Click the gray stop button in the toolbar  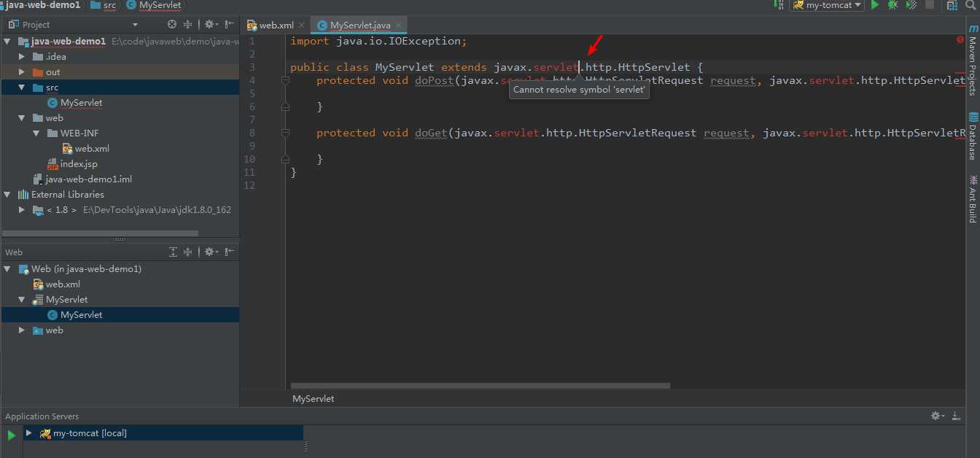pyautogui.click(x=930, y=5)
